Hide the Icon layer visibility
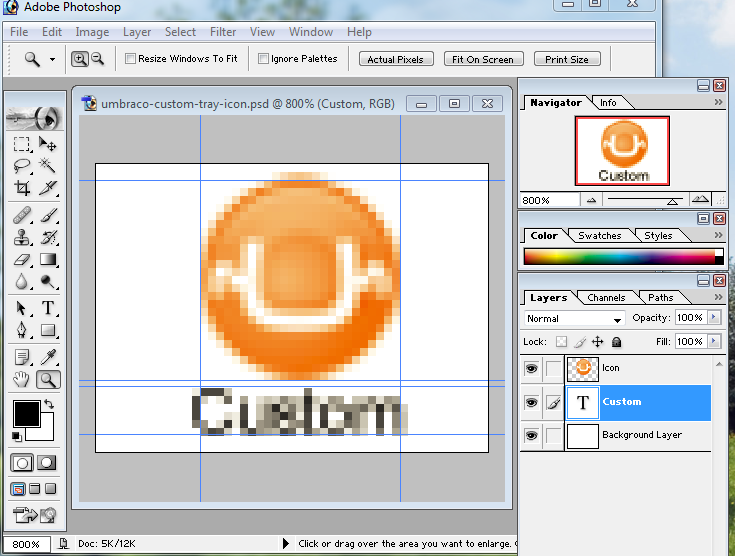The height and width of the screenshot is (556, 735). [531, 368]
